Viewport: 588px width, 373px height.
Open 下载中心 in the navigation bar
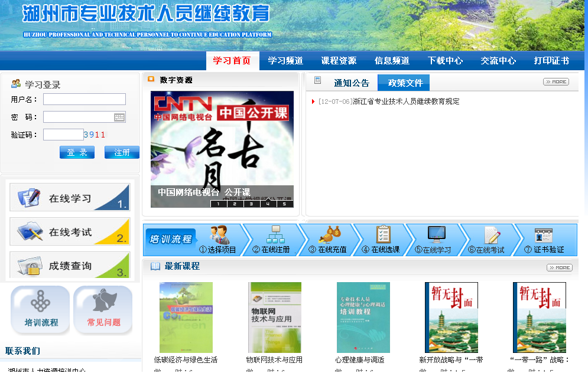point(445,61)
